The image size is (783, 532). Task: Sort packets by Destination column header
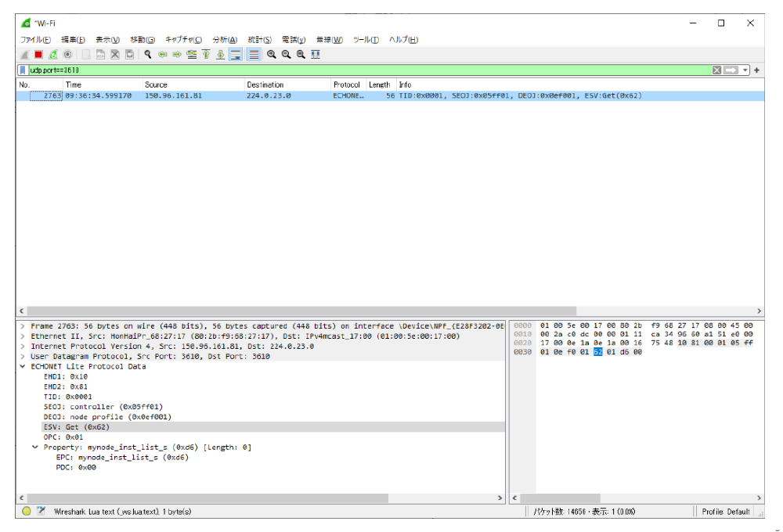(287, 84)
